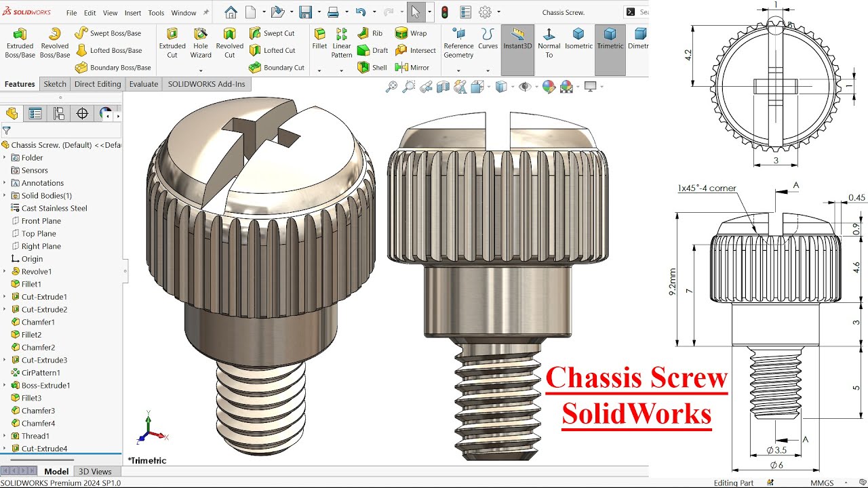Open the Fillet dropdown arrow
The width and height of the screenshot is (868, 488).
coord(319,70)
